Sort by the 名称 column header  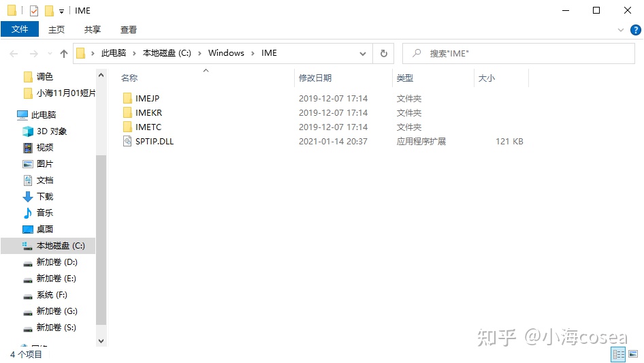point(129,78)
